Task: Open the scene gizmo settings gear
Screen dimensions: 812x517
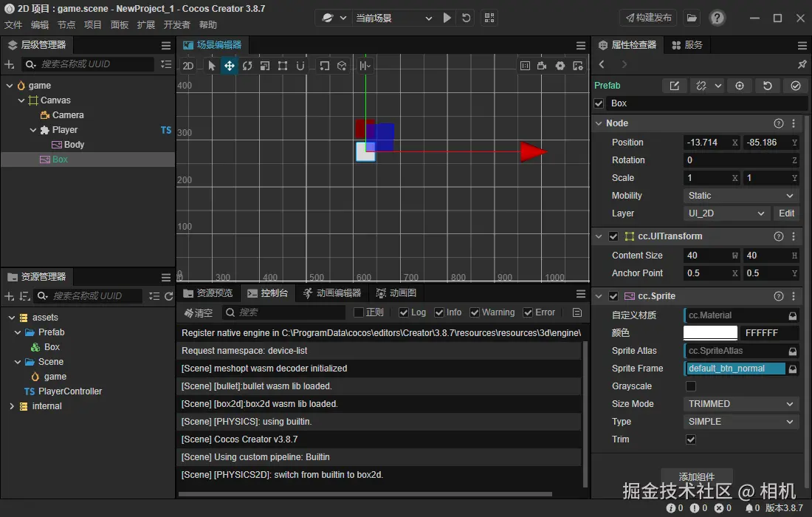Action: pyautogui.click(x=560, y=66)
